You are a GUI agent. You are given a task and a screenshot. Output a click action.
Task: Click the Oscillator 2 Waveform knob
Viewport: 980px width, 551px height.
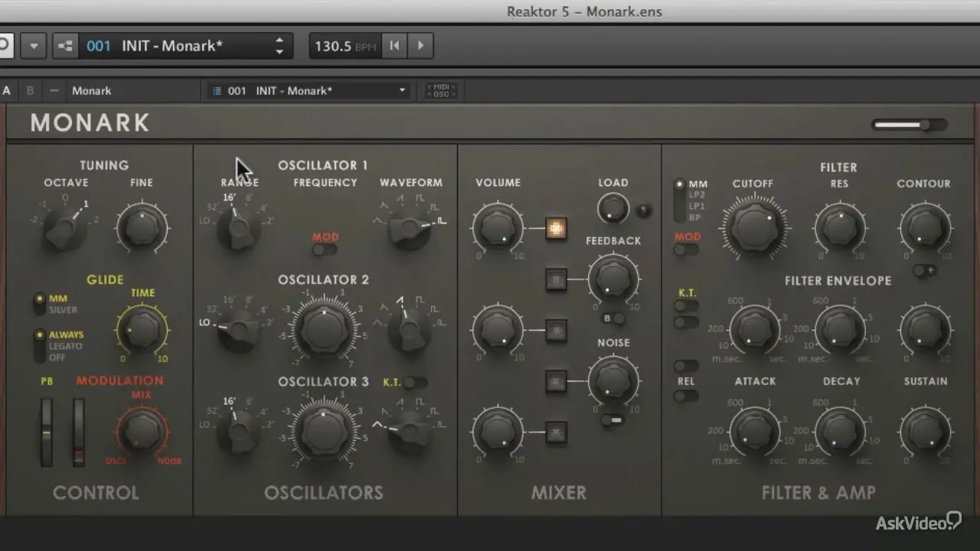coord(410,330)
